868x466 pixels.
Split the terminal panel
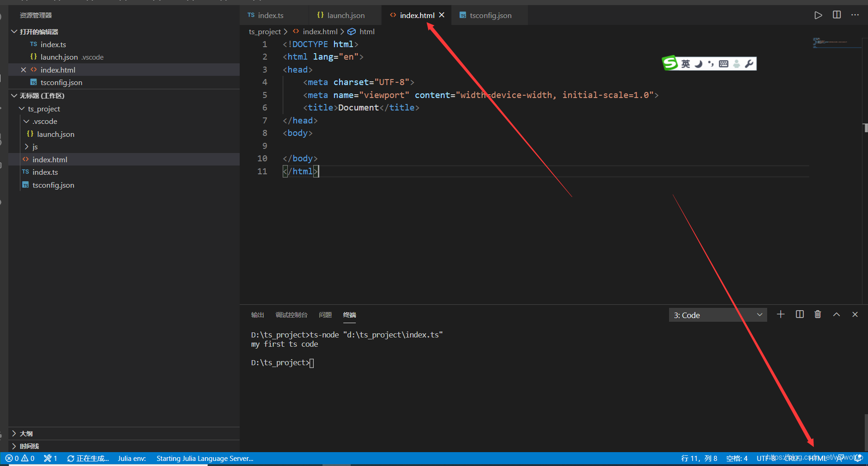[x=800, y=314]
